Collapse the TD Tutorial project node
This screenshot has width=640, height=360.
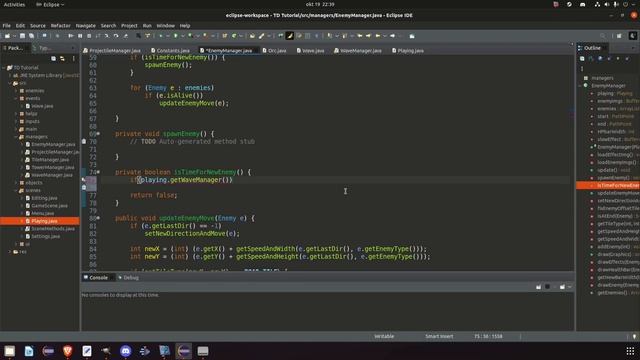click(x=4, y=68)
